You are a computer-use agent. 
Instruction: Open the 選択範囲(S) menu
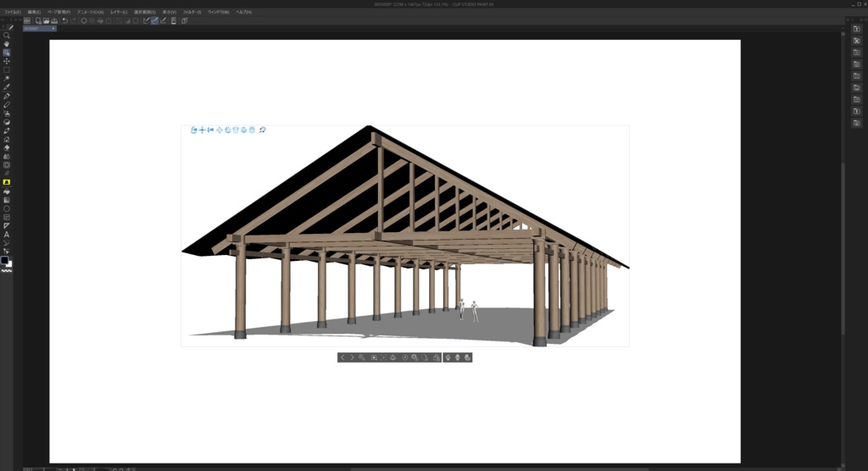pyautogui.click(x=144, y=12)
